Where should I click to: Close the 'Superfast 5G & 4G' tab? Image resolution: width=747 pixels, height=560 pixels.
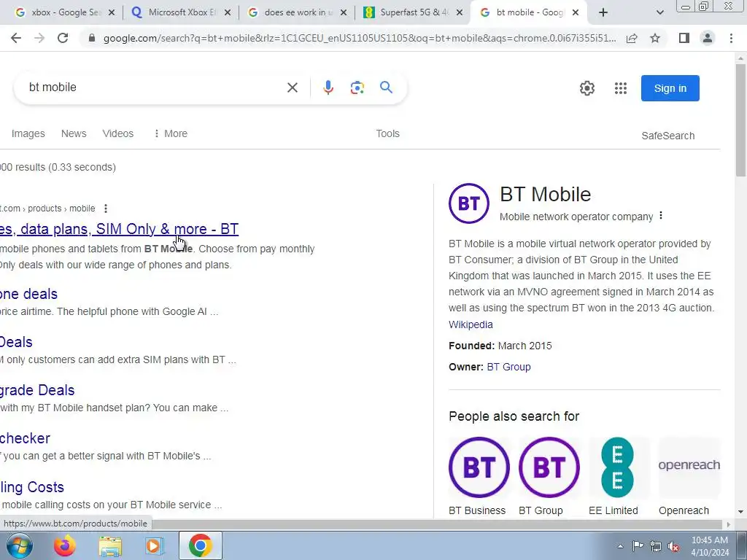click(x=460, y=13)
